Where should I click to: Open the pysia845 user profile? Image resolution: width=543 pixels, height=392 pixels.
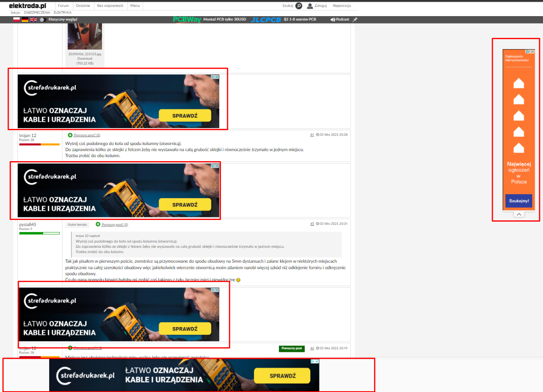click(27, 224)
